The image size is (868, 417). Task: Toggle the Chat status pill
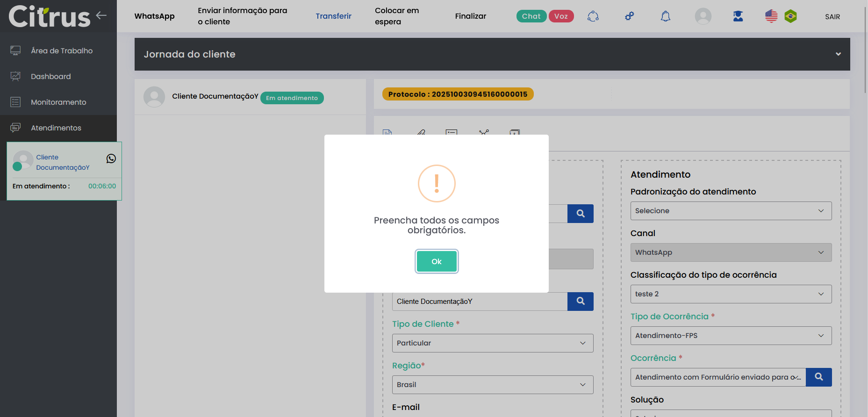click(531, 16)
